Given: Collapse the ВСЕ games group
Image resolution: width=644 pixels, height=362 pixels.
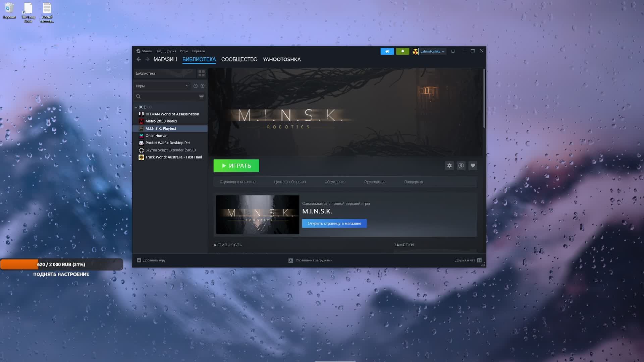Looking at the screenshot, I should [x=136, y=107].
